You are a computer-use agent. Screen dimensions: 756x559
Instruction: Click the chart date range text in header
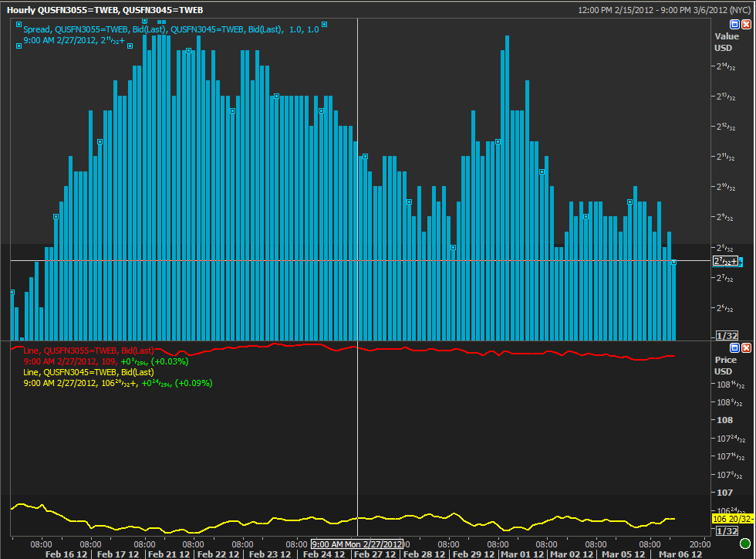point(663,10)
